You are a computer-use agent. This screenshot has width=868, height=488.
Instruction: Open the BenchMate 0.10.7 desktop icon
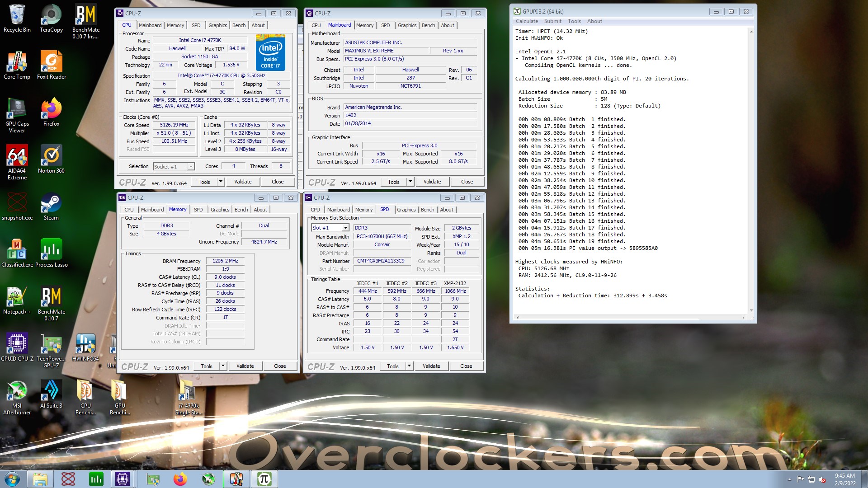tap(51, 303)
